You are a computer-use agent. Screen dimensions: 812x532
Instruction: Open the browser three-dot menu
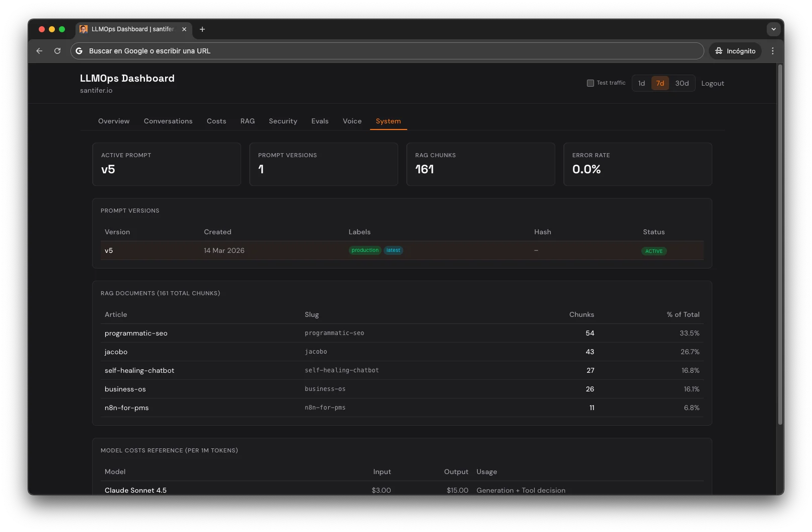(x=773, y=51)
